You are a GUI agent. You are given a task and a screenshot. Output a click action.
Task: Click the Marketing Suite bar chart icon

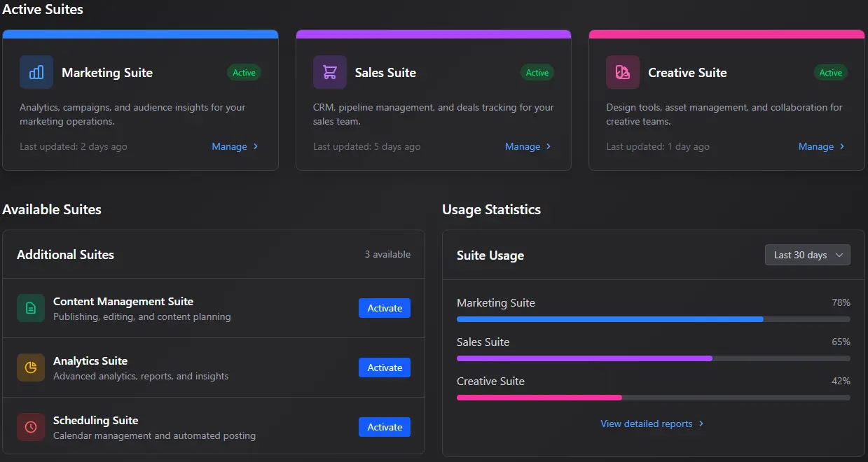tap(36, 72)
